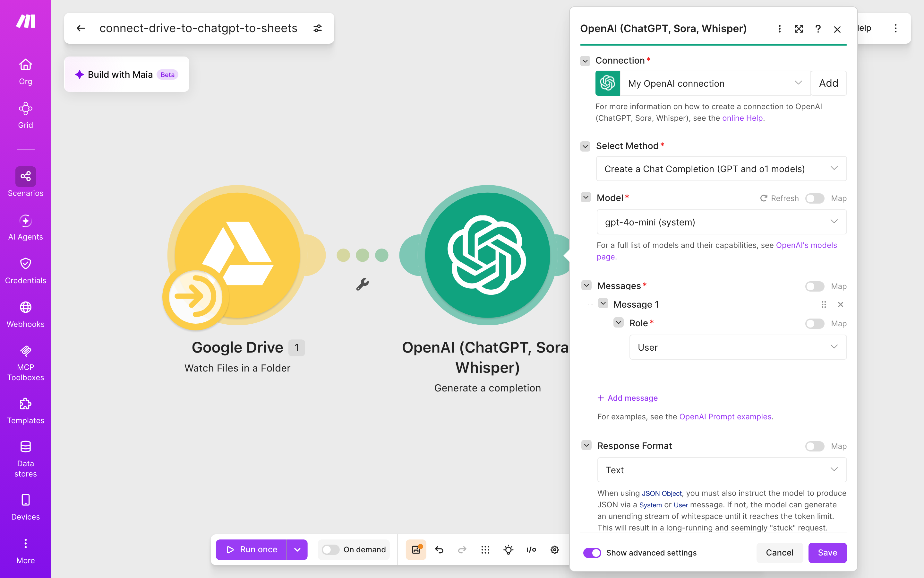Click Add message
Screen dimensions: 924x578
click(x=627, y=398)
